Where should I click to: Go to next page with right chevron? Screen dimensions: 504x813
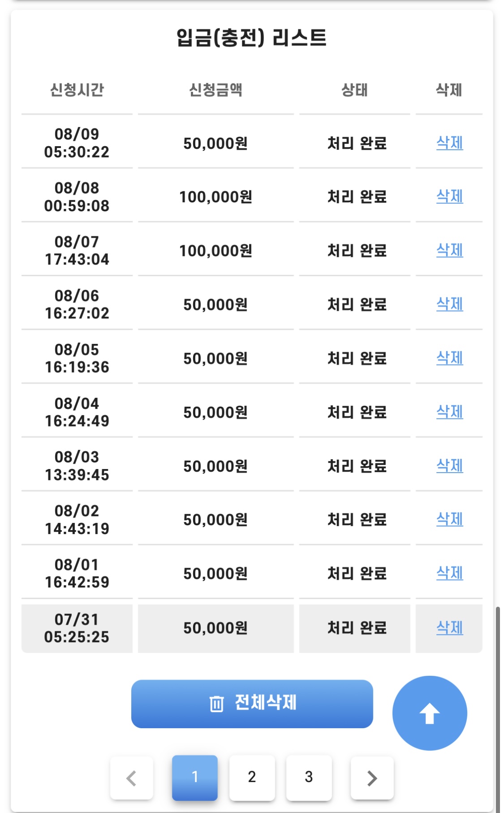[372, 778]
